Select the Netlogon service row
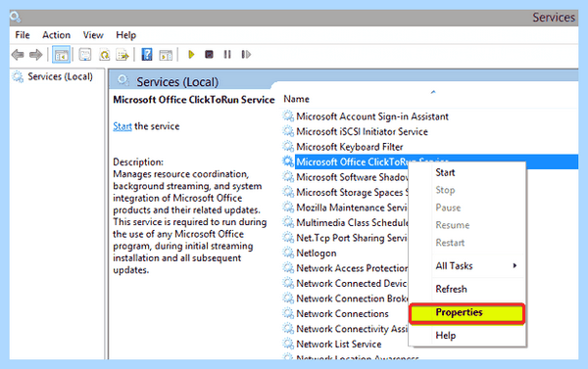 coord(317,254)
